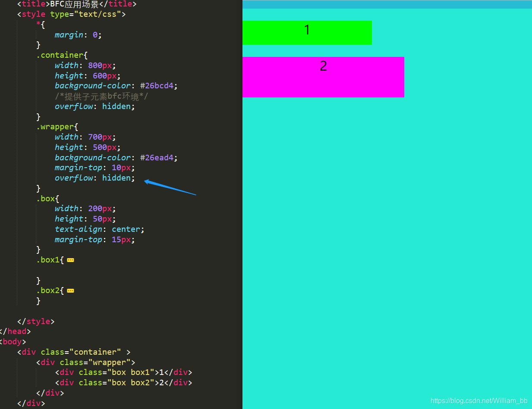
Task: Click "background-color: #26bcd4;" line
Action: (116, 86)
